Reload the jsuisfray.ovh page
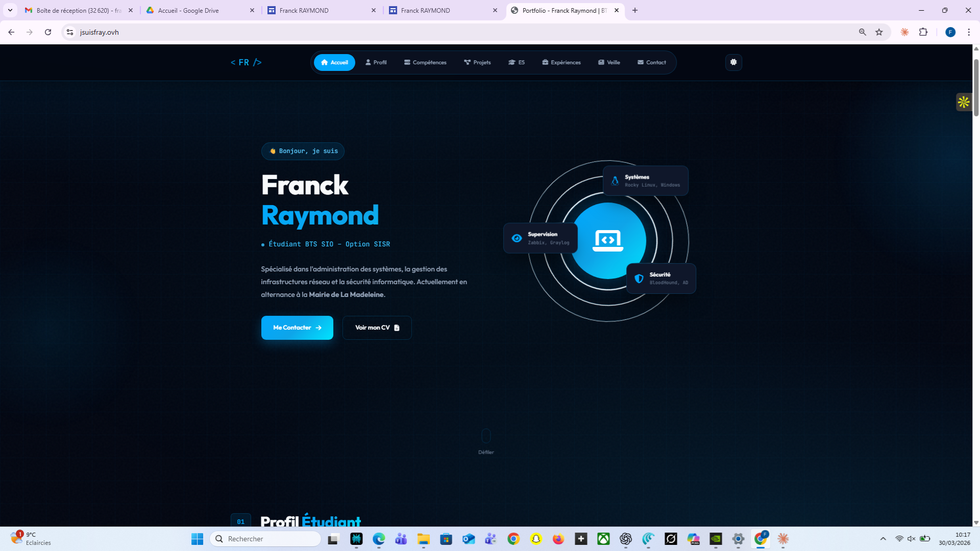 (x=48, y=32)
